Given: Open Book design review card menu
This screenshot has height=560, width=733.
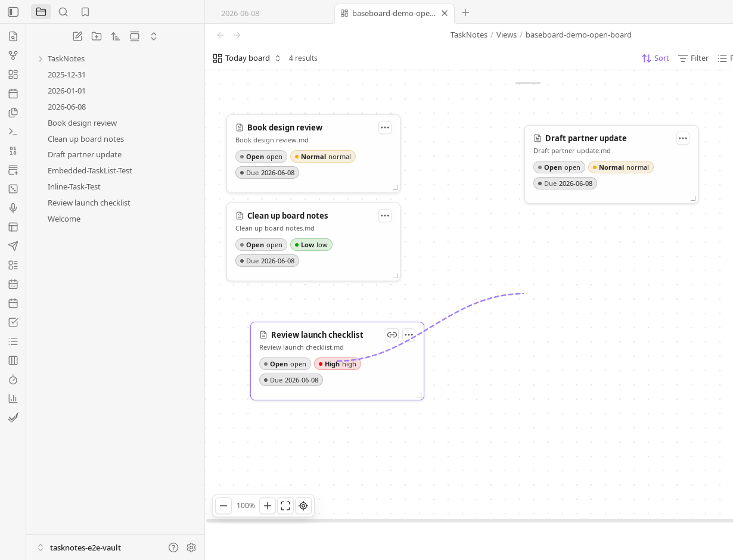Looking at the screenshot, I should 385,127.
